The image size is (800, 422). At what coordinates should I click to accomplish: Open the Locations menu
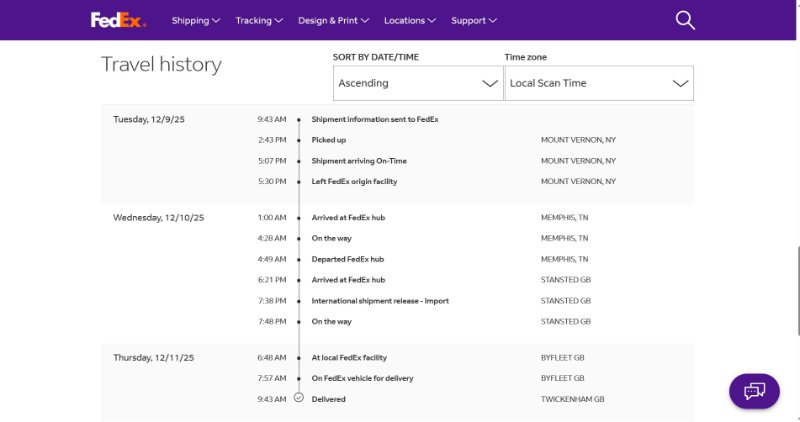[410, 20]
